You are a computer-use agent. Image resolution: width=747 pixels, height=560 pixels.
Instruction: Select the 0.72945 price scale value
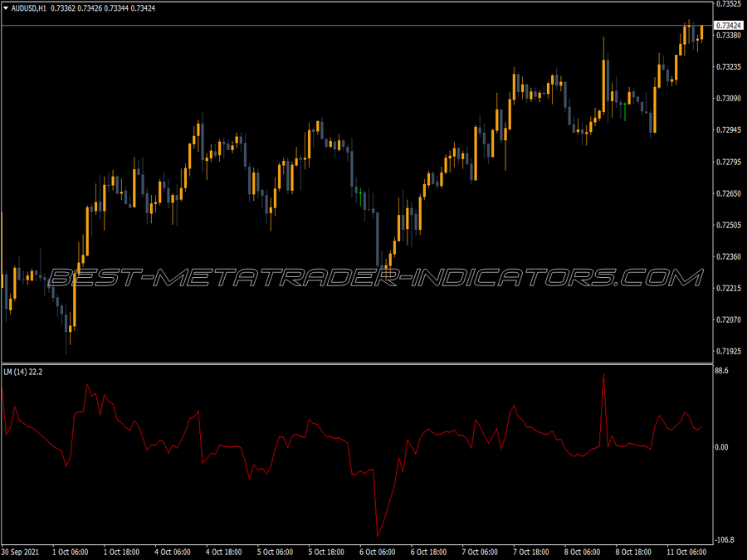[x=729, y=129]
